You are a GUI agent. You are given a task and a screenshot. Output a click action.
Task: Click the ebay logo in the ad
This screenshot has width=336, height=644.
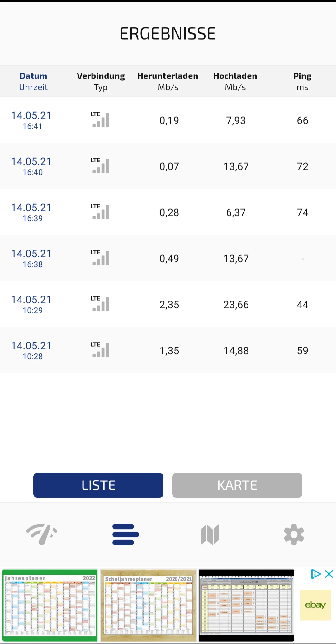click(x=315, y=605)
